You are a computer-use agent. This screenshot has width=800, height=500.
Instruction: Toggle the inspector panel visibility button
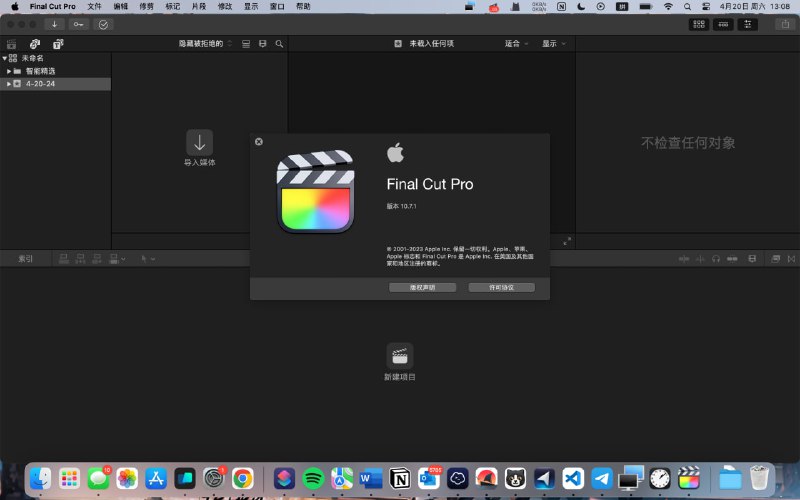pos(746,24)
